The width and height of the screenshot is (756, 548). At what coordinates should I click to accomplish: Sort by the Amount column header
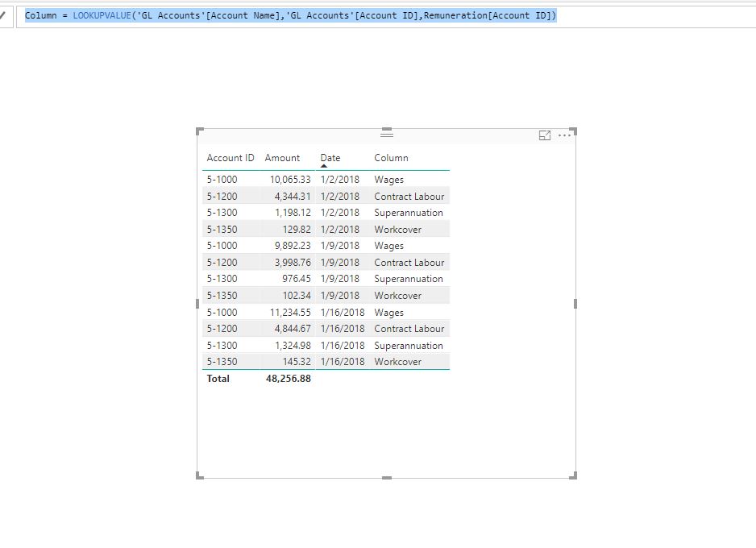pyautogui.click(x=282, y=158)
